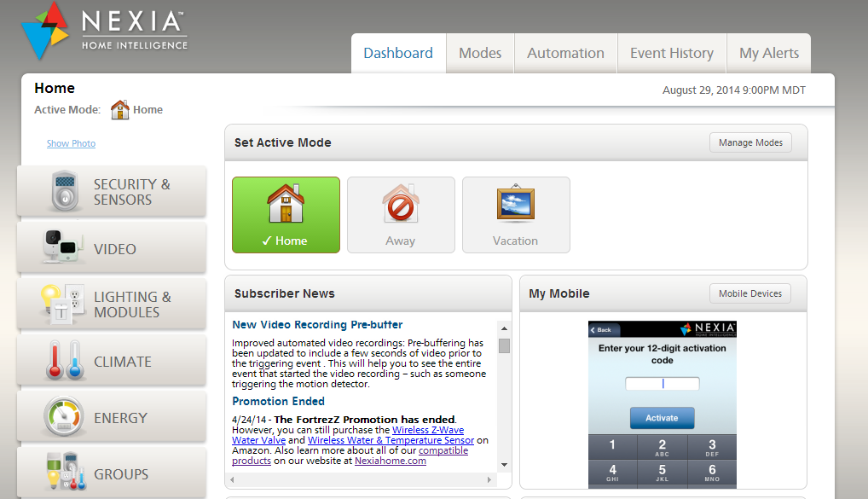Follow Wireless Water & Temperature Sensor link
The image size is (868, 499).
(x=391, y=440)
